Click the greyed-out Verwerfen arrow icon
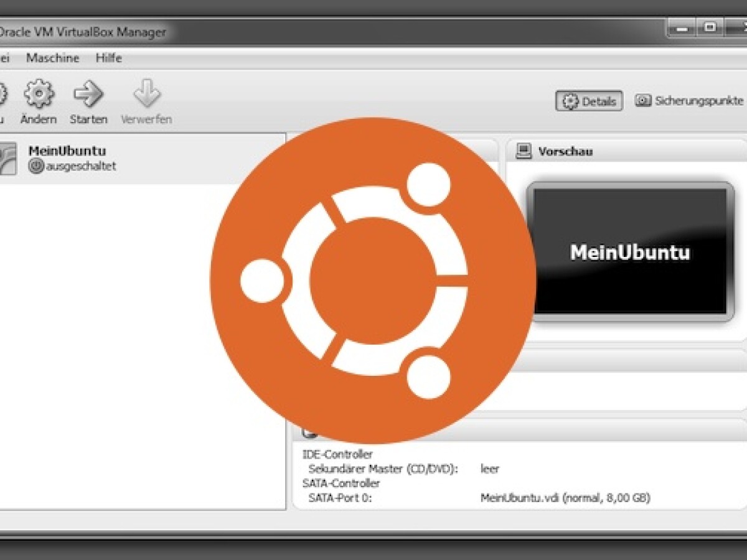Viewport: 747px width, 560px height. click(x=146, y=95)
